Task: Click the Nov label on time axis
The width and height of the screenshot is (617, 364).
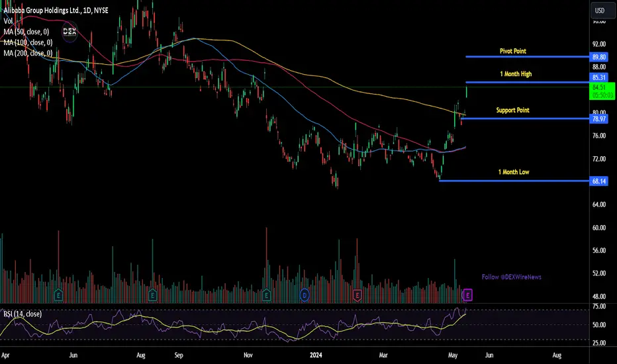Action: (248, 355)
